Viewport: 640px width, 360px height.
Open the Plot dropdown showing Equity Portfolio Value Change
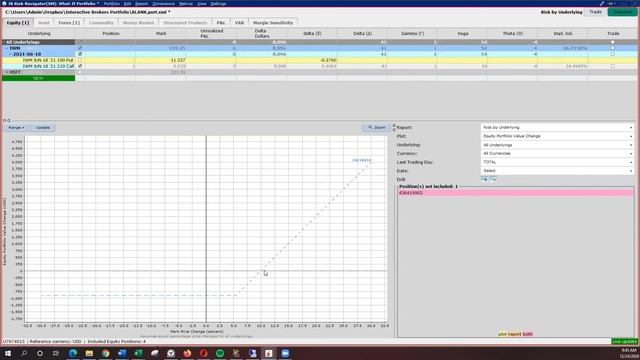coord(557,136)
